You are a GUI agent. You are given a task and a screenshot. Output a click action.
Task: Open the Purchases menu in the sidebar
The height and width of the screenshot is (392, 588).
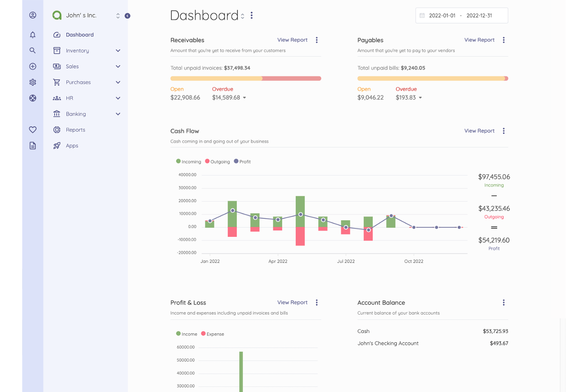tap(78, 82)
